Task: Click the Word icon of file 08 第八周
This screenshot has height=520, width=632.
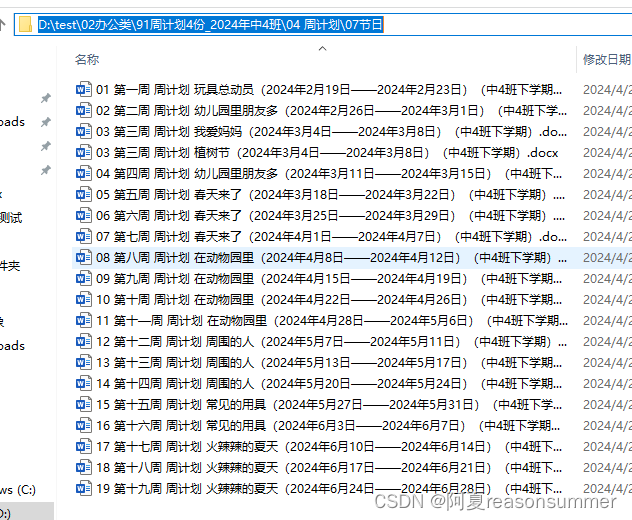Action: (x=83, y=257)
